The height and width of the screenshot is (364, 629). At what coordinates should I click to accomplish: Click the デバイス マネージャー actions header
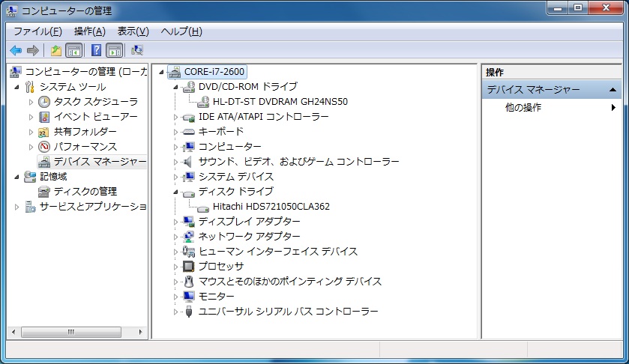coord(552,90)
